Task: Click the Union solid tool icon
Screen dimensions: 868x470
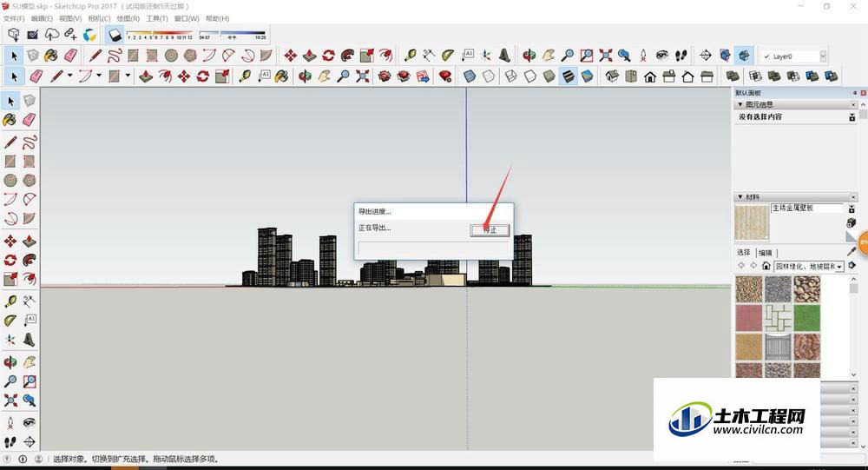Action: pyautogui.click(x=774, y=76)
